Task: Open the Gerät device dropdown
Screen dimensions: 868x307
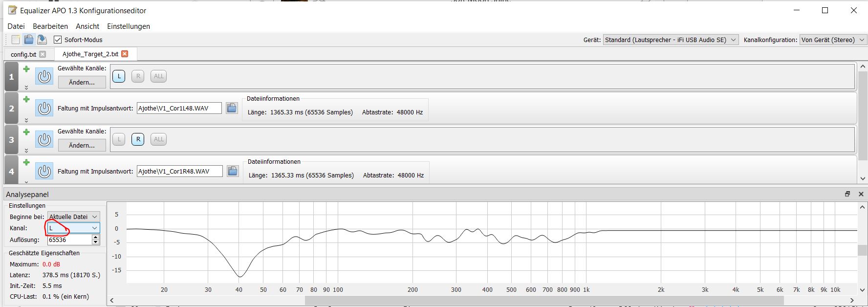Action: pyautogui.click(x=671, y=40)
